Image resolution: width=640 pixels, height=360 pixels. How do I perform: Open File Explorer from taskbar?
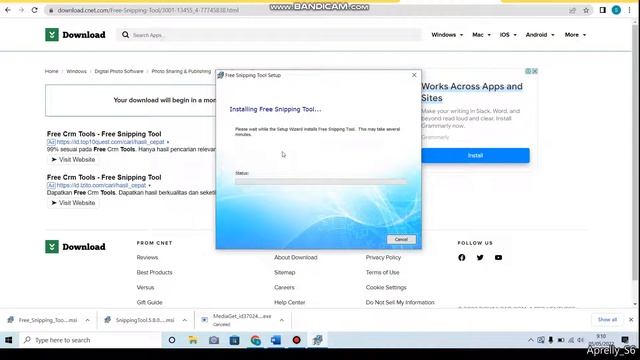[x=193, y=340]
